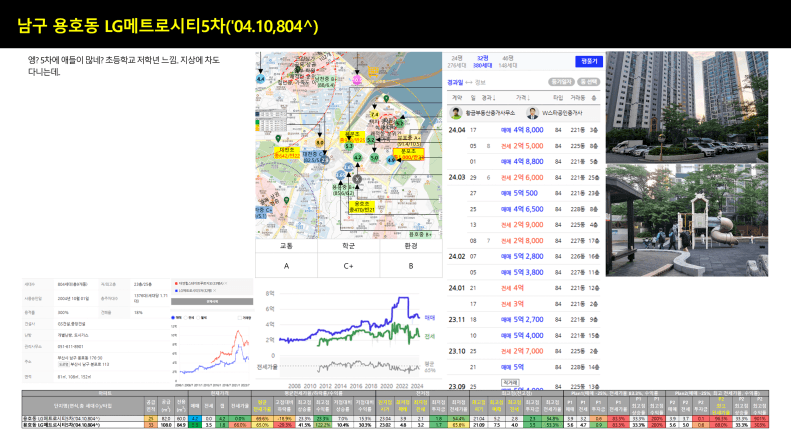Open the 매매 4억 6,500 transaction row
Viewport: 791px width, 445px height.
pos(523,209)
